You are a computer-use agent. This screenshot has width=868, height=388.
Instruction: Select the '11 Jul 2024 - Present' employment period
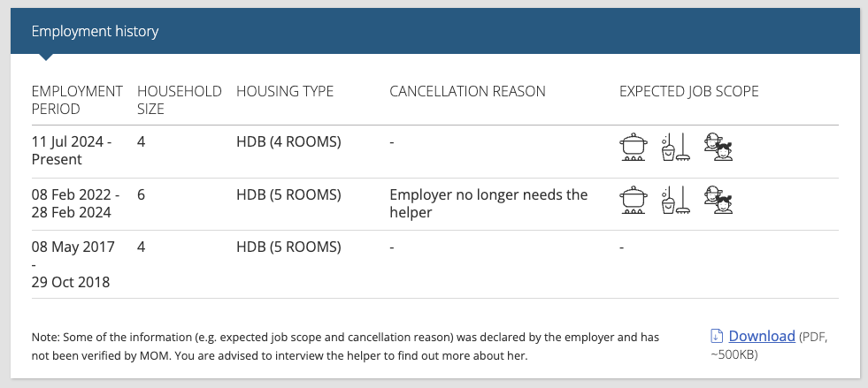[x=72, y=150]
